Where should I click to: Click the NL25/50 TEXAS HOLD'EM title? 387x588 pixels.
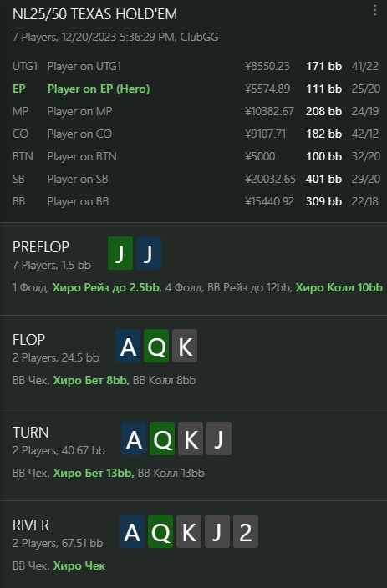(x=94, y=14)
